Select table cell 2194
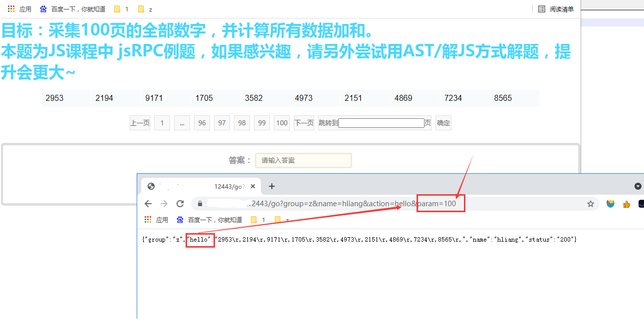The height and width of the screenshot is (332, 644). (116, 98)
